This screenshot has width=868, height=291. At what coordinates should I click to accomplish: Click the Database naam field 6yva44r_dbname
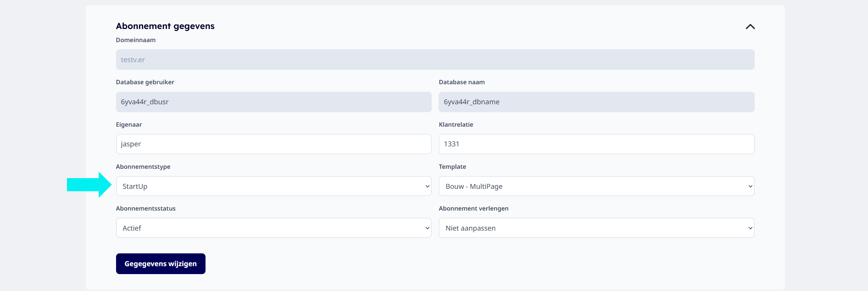click(x=597, y=102)
